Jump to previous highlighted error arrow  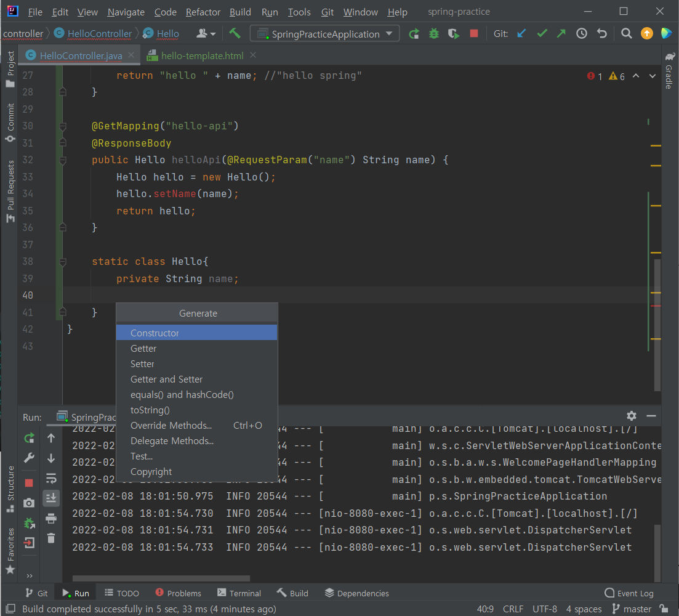click(636, 76)
